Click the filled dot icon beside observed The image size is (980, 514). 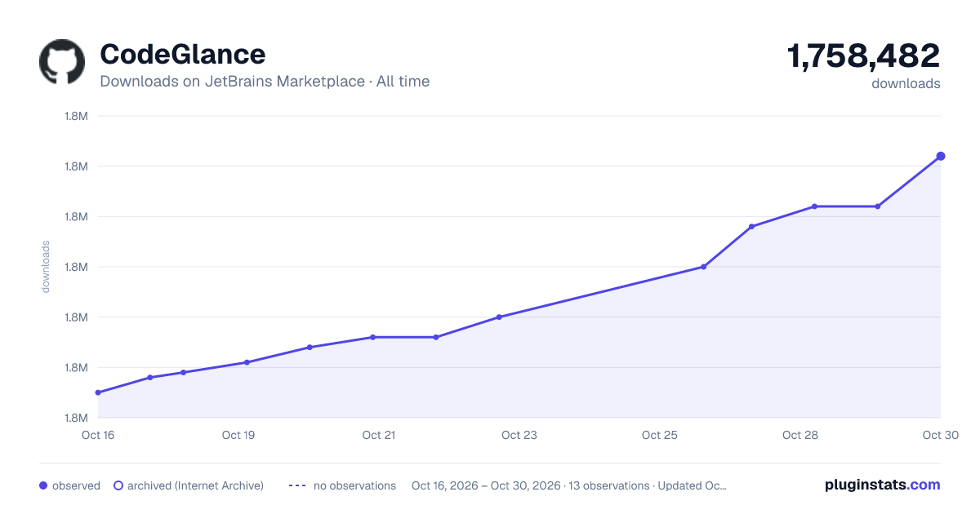[x=43, y=485]
